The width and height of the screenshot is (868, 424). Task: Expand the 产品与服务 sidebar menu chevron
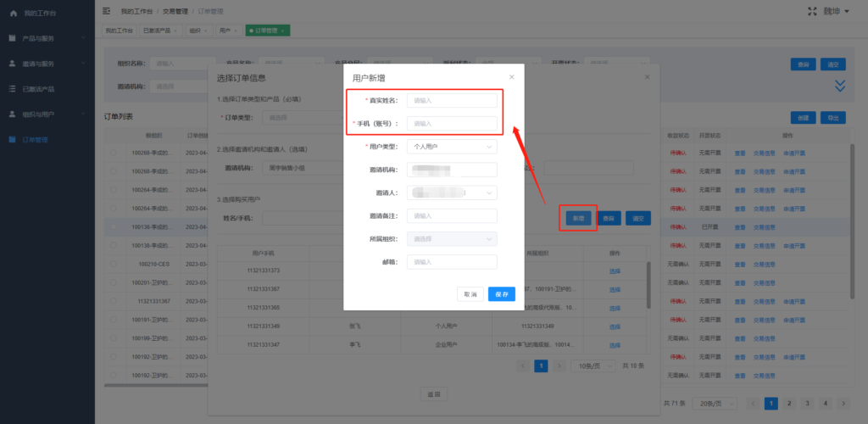pos(83,38)
